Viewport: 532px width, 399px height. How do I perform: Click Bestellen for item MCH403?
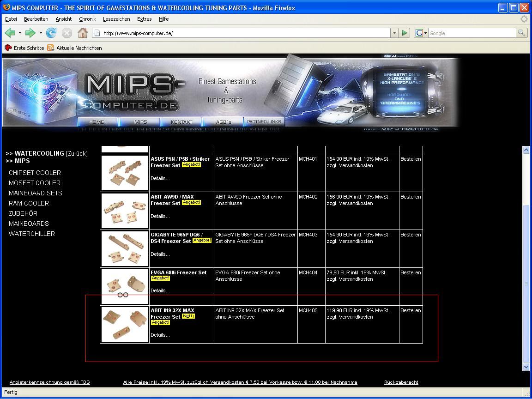coord(411,235)
